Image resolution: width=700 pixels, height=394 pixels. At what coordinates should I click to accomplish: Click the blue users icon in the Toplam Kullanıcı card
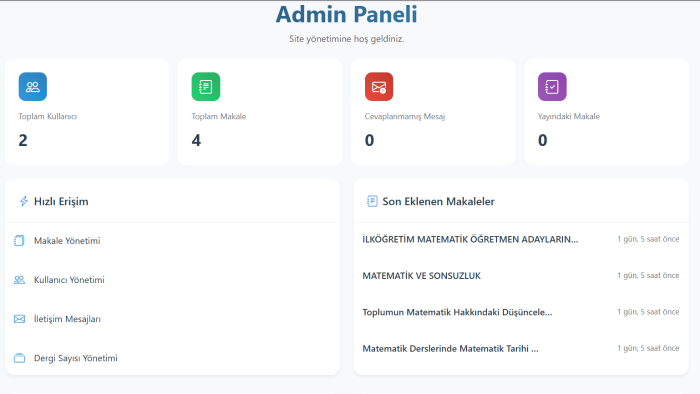[33, 87]
